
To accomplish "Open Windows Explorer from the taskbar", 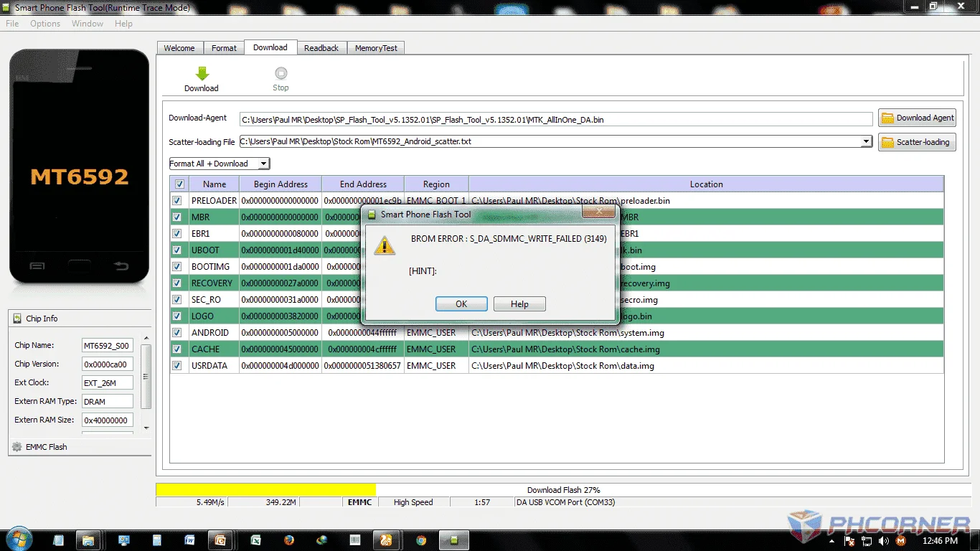I will coord(88,540).
